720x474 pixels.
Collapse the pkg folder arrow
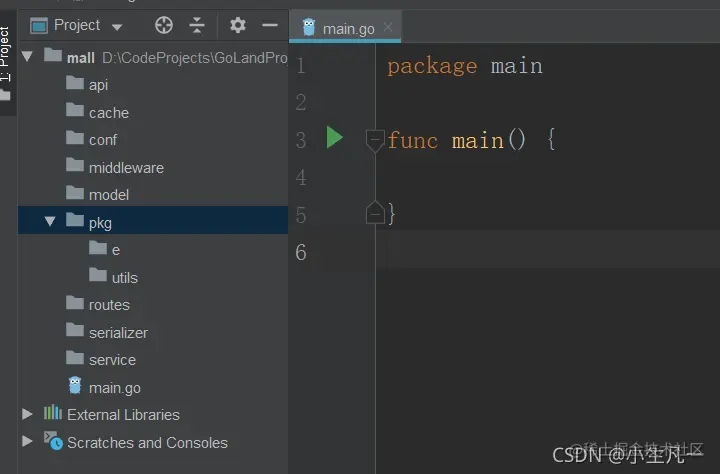pyautogui.click(x=50, y=221)
